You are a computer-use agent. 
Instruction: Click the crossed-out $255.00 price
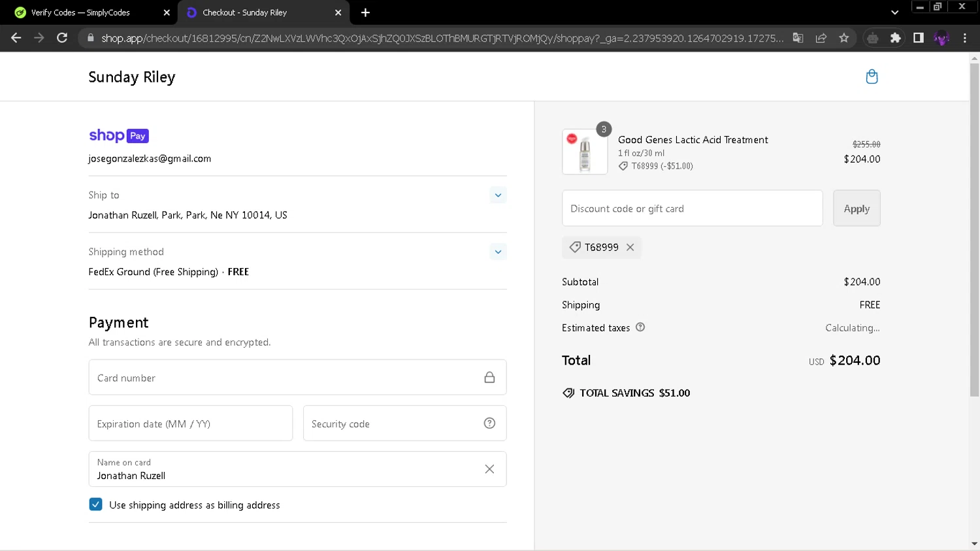click(866, 144)
